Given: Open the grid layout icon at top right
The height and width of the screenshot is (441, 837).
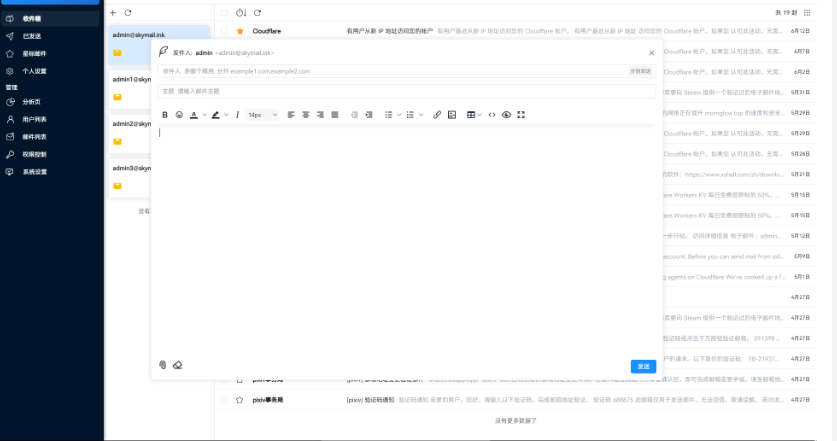Looking at the screenshot, I should [807, 13].
